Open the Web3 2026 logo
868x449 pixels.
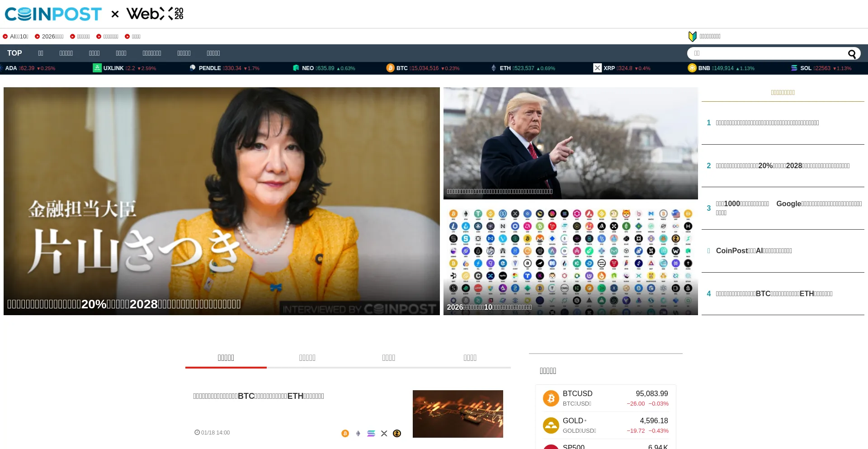pyautogui.click(x=155, y=14)
